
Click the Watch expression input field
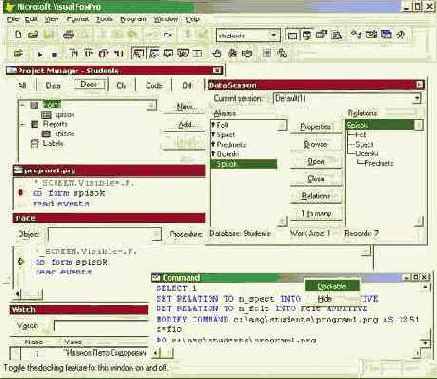coord(101,326)
